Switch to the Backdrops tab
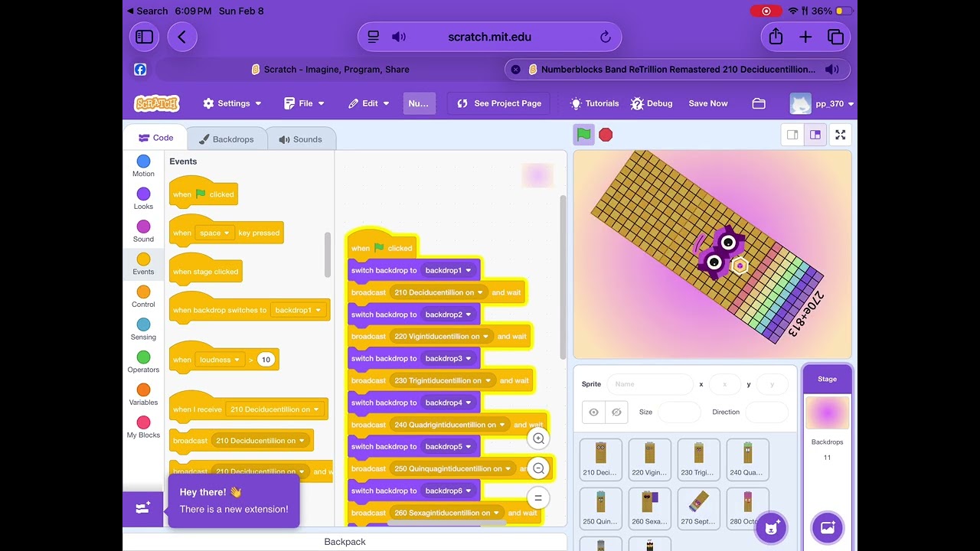 [226, 139]
